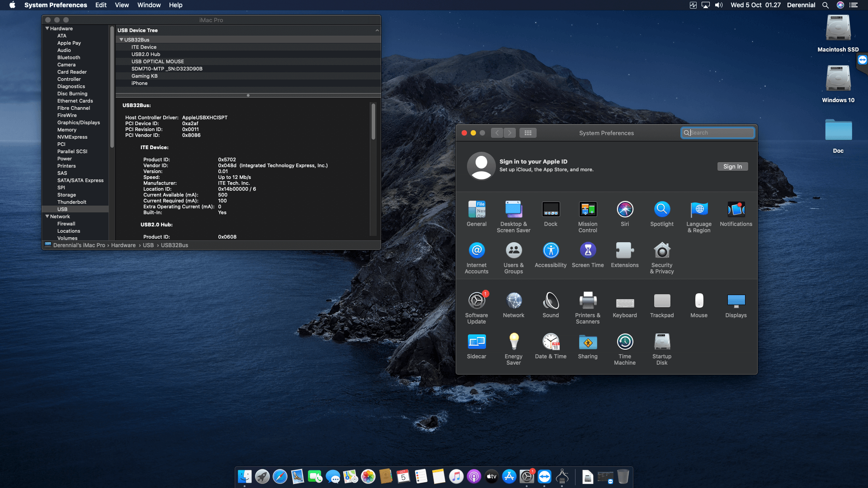Click the Hardware breadcrumb at the bottom

(123, 245)
